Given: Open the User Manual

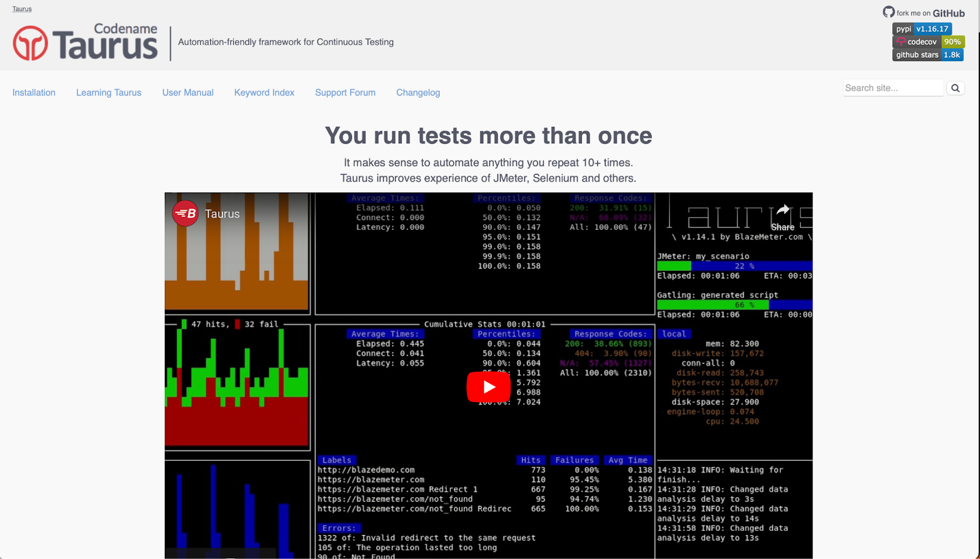Looking at the screenshot, I should pos(187,93).
